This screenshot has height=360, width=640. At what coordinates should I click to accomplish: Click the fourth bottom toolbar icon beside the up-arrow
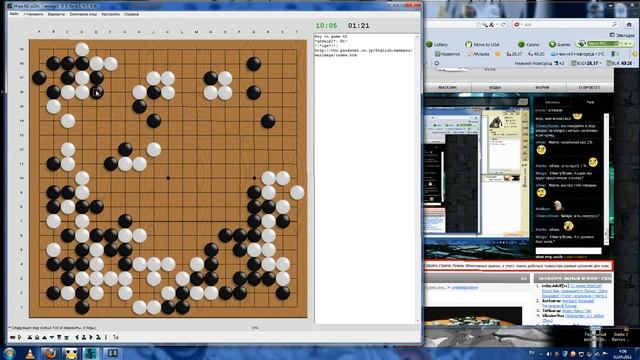coord(37,338)
